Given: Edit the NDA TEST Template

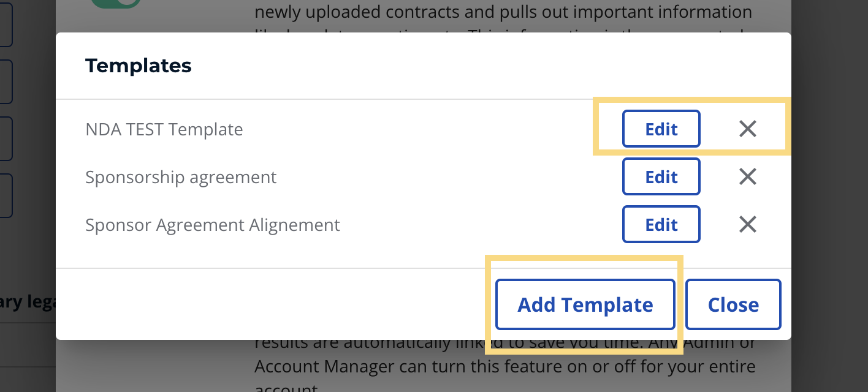Looking at the screenshot, I should pyautogui.click(x=661, y=129).
